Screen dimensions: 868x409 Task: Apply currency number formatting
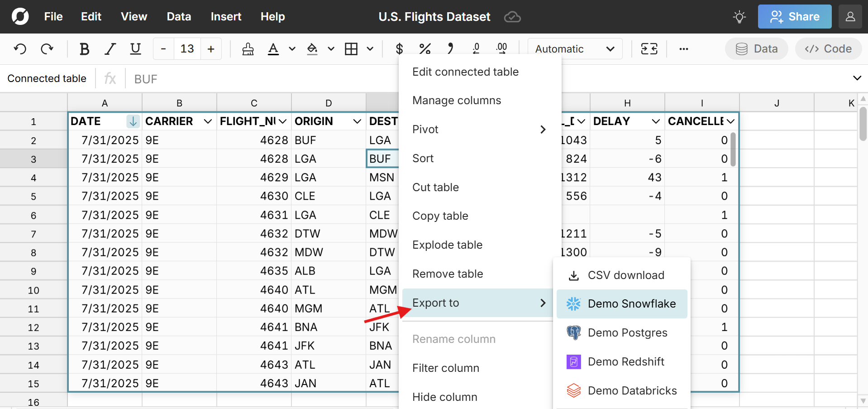coord(399,48)
